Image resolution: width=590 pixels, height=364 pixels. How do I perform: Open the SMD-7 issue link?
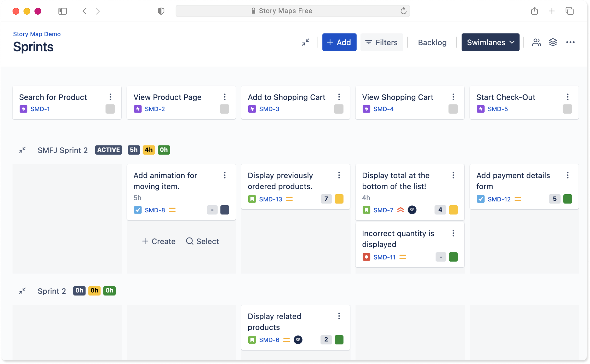[x=383, y=210]
